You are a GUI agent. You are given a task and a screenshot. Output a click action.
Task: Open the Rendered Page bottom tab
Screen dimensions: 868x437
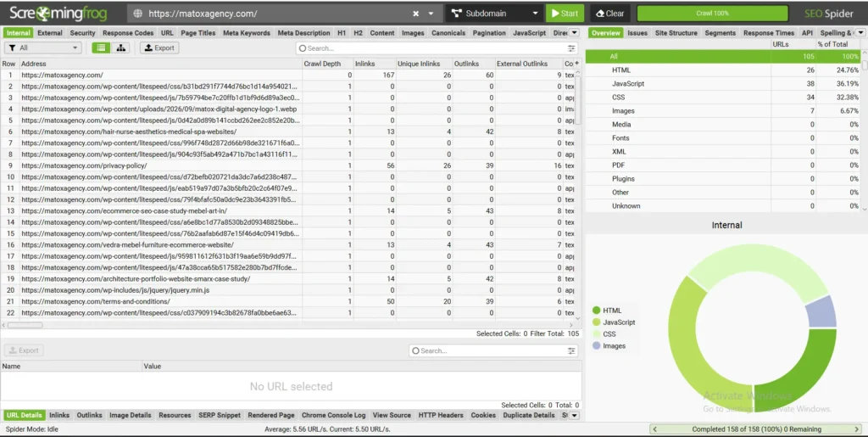270,415
